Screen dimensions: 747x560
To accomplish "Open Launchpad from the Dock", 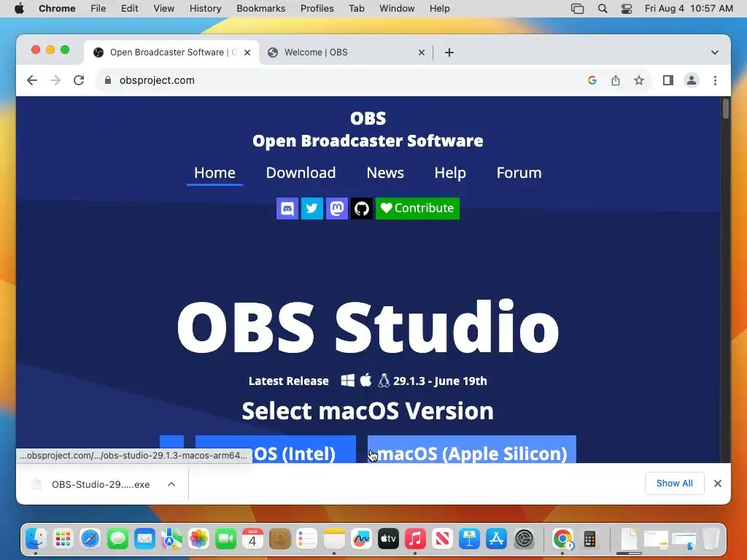I will [63, 539].
